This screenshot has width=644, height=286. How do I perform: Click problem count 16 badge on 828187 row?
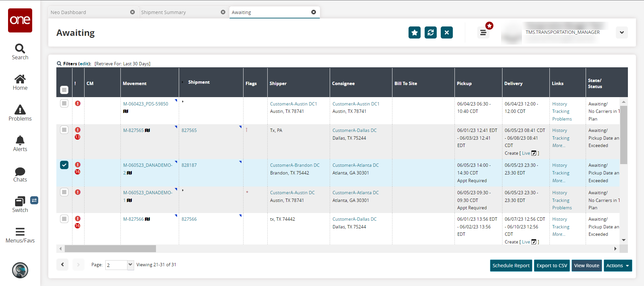77,172
